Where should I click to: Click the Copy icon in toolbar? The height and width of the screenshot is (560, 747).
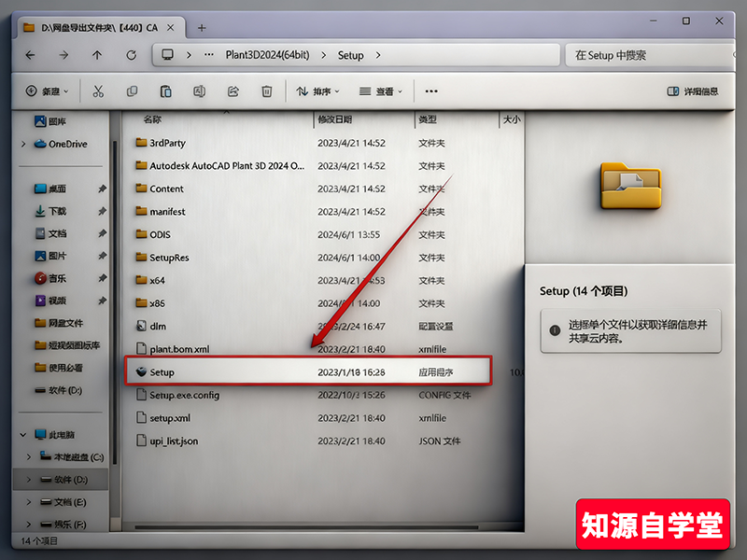(132, 91)
